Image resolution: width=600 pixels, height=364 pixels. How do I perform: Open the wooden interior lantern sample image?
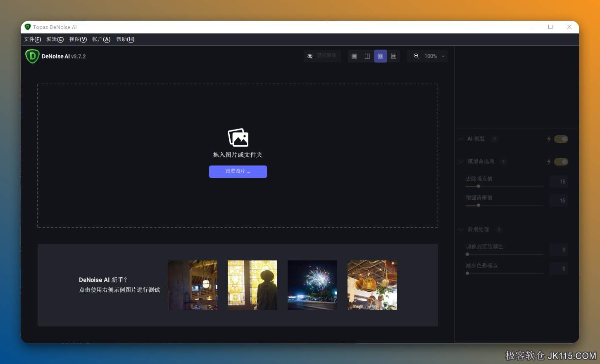(x=193, y=285)
